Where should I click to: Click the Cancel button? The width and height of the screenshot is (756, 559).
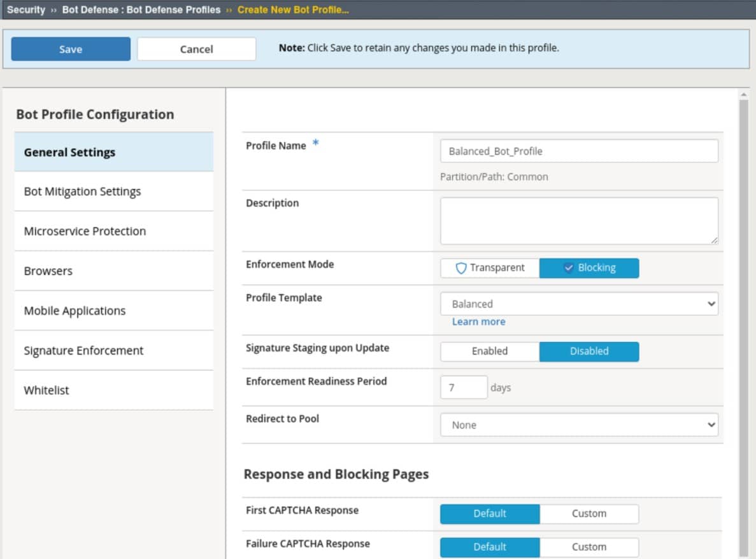click(x=196, y=49)
